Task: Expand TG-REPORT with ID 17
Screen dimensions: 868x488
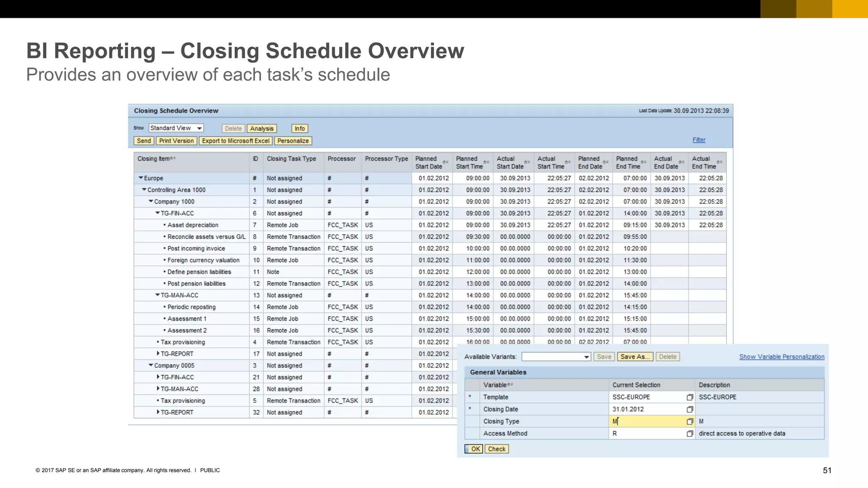Action: coord(158,353)
